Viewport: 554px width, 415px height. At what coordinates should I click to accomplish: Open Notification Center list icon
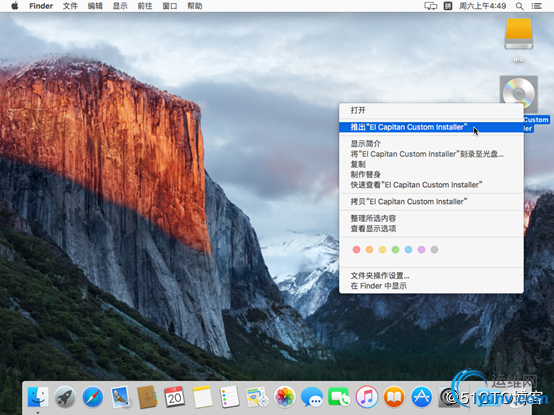(537, 6)
